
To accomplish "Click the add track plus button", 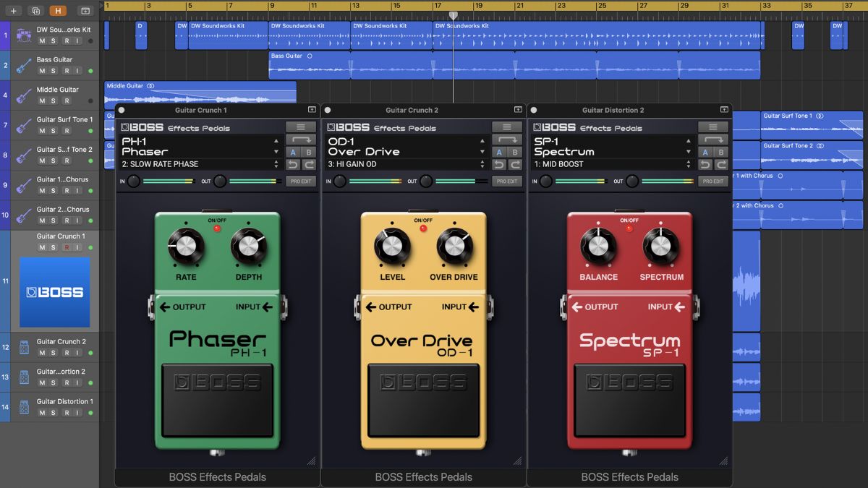I will (13, 11).
